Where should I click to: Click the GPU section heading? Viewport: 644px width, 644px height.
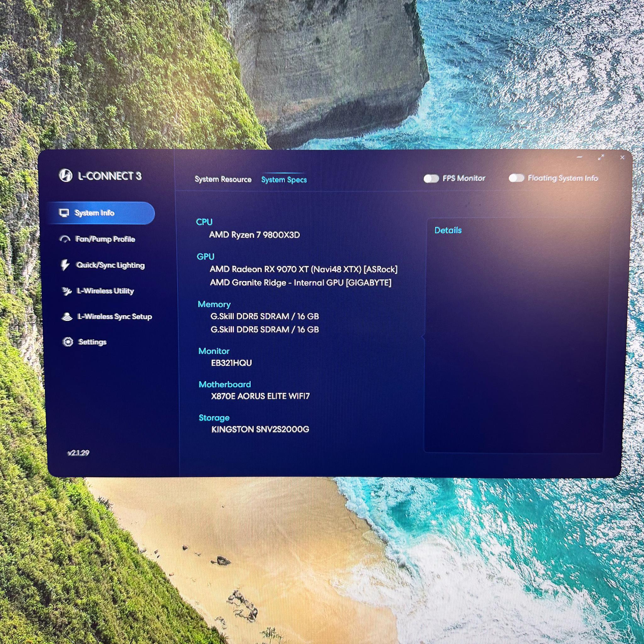pos(205,257)
